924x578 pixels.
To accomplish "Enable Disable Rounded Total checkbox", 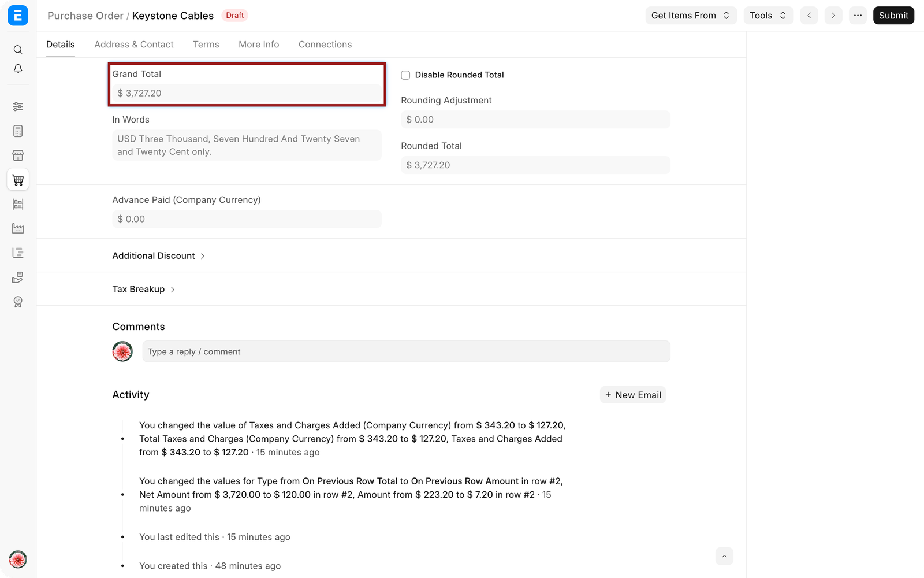I will coord(405,75).
